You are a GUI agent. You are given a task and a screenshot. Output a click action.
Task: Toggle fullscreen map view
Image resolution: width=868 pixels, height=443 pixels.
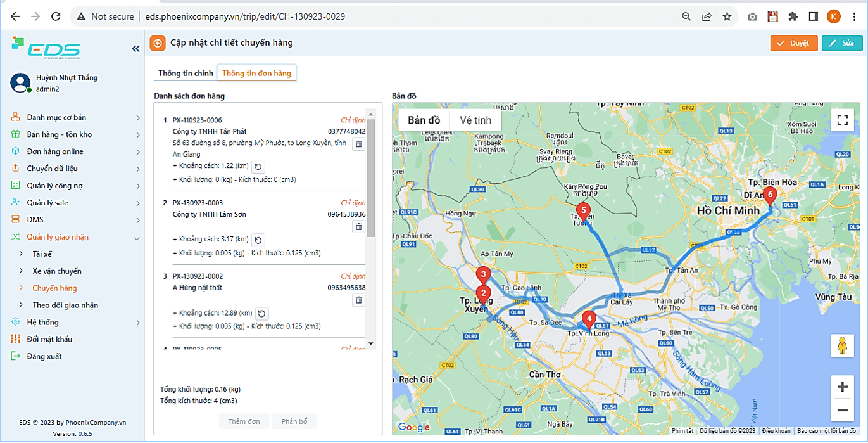coord(842,120)
